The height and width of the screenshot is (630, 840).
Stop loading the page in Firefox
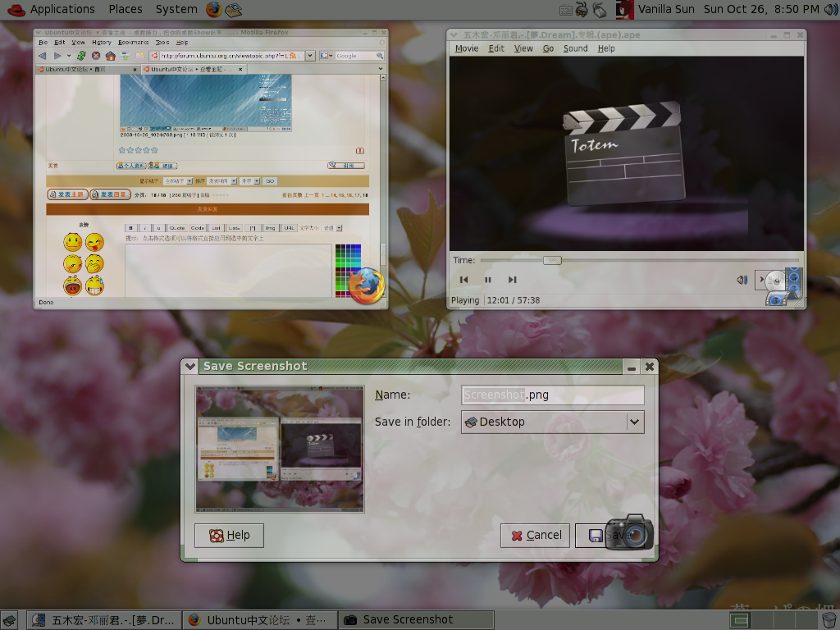coord(96,56)
